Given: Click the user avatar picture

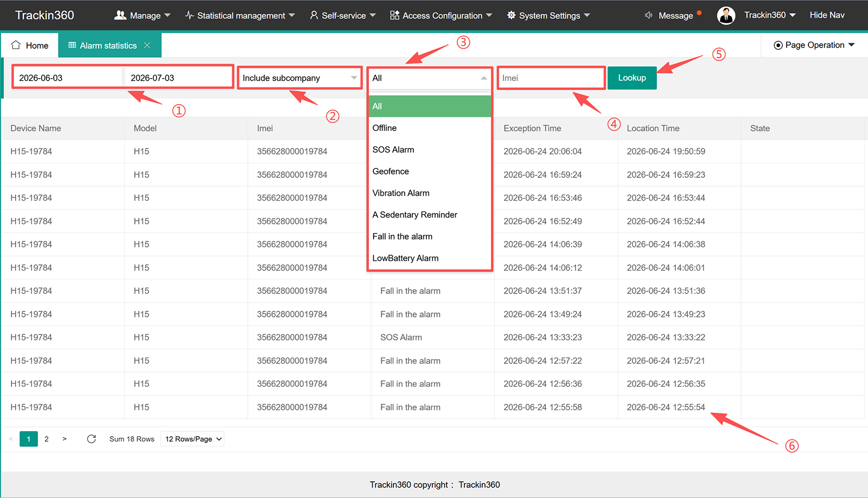Looking at the screenshot, I should tap(726, 15).
